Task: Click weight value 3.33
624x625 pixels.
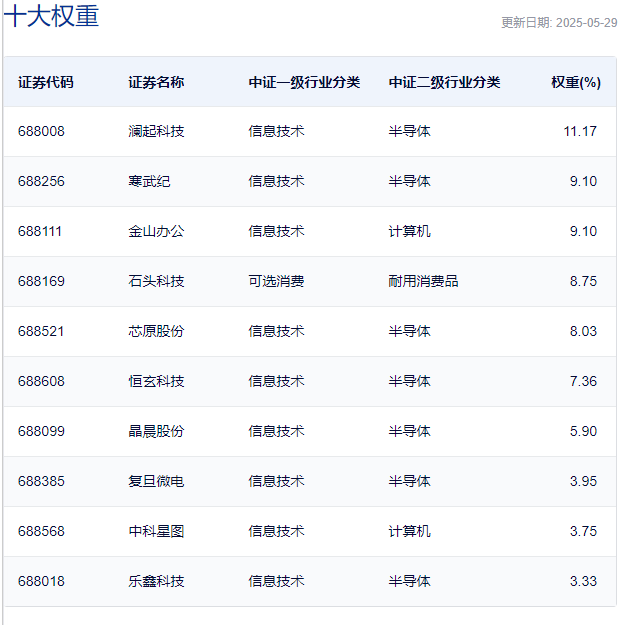Action: 583,582
